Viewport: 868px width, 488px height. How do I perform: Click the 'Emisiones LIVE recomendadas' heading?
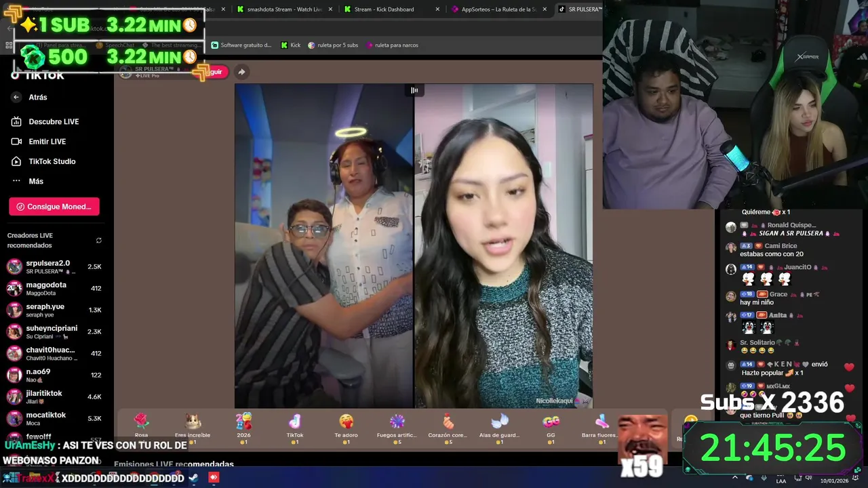(174, 464)
